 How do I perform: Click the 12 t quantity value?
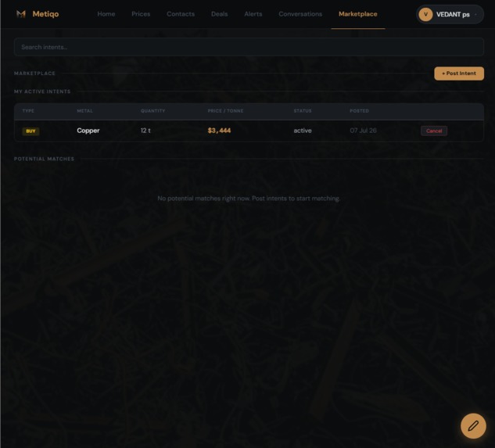(x=145, y=131)
